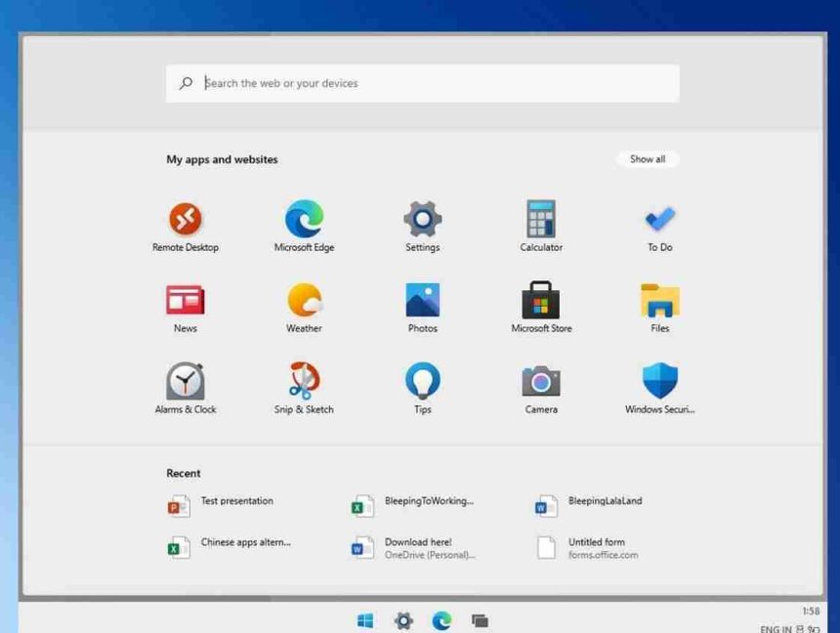Open recent Untitled form

587,547
